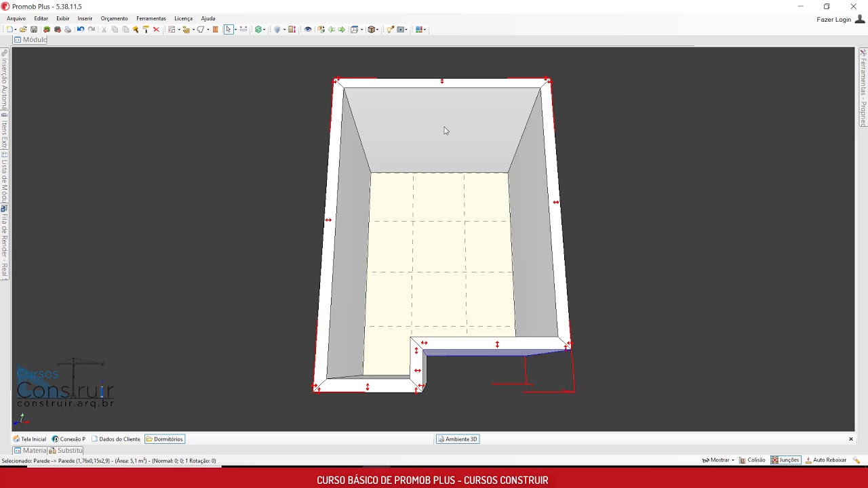Viewport: 868px width, 488px height.
Task: Delete selection with the red X icon
Action: click(x=156, y=29)
